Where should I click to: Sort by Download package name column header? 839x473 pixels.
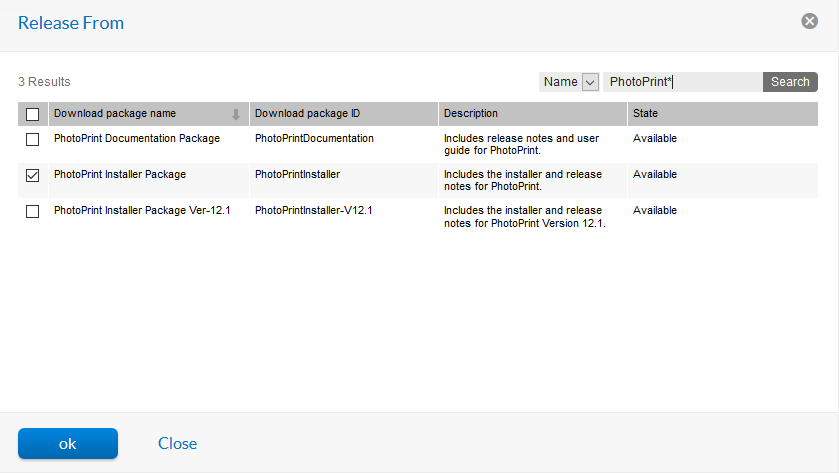tap(115, 114)
